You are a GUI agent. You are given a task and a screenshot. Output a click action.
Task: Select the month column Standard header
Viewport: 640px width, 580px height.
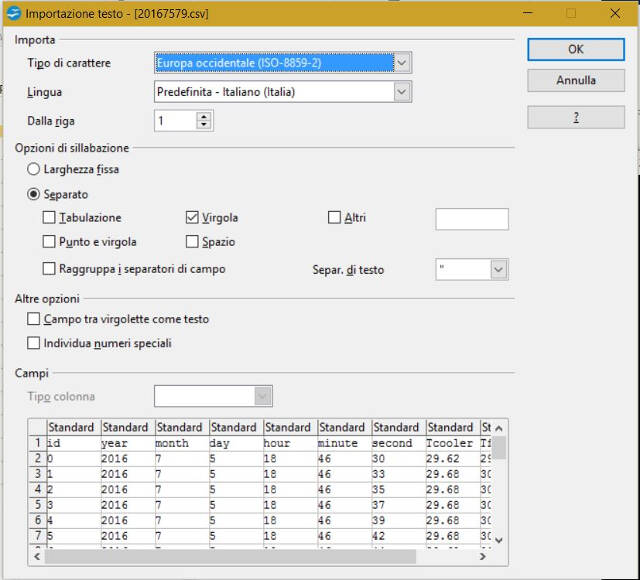182,427
